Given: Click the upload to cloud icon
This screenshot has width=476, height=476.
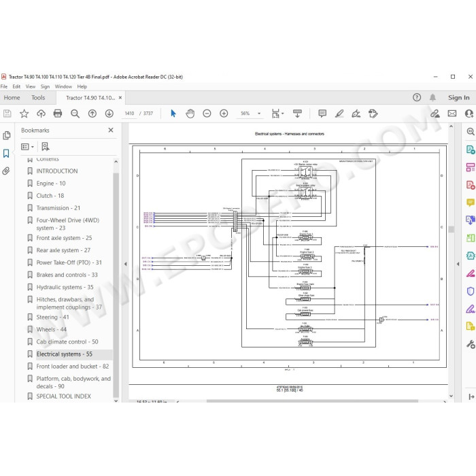Looking at the screenshot, I should point(41,114).
